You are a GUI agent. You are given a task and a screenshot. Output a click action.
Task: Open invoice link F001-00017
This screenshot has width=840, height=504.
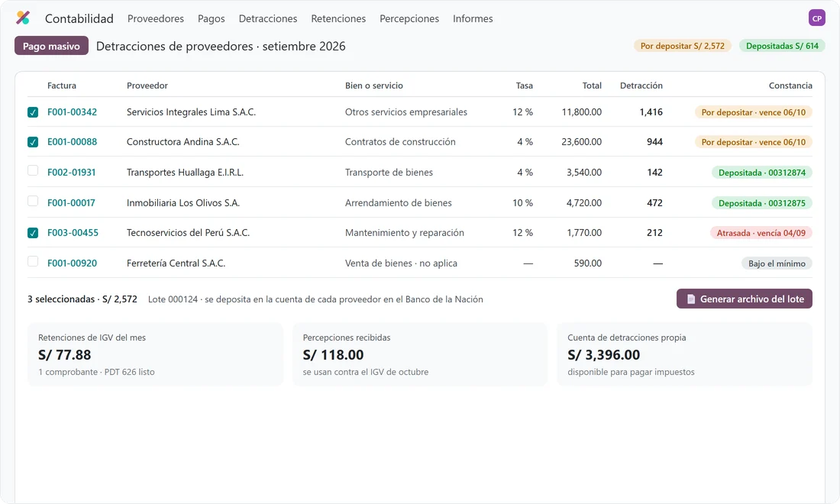point(71,203)
